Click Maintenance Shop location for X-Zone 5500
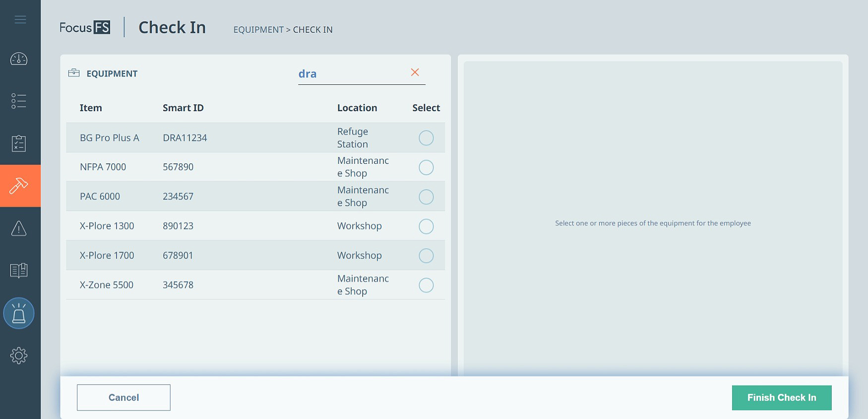Image resolution: width=868 pixels, height=419 pixels. click(x=363, y=285)
